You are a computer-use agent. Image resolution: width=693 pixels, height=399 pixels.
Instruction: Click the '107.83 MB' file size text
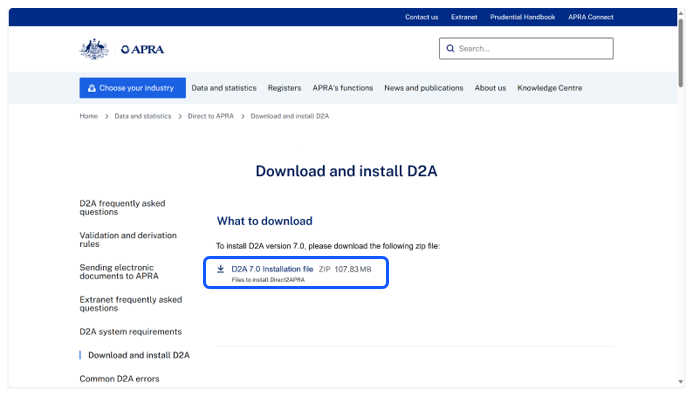click(353, 269)
